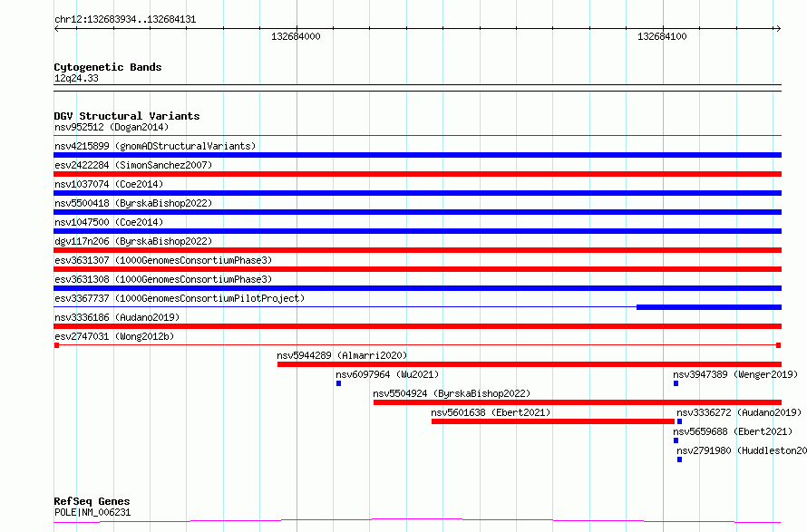This screenshot has width=807, height=532.
Task: Click the RefSeq Genes track title
Action: [x=92, y=502]
